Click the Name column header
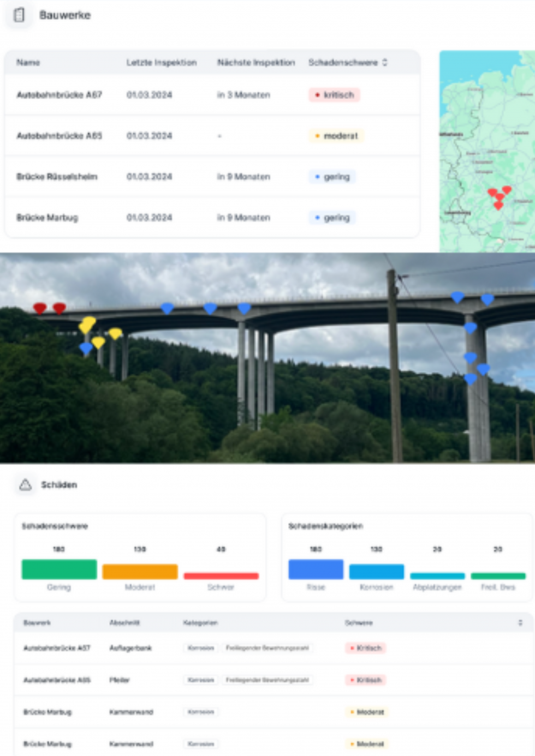The height and width of the screenshot is (756, 535). point(28,63)
